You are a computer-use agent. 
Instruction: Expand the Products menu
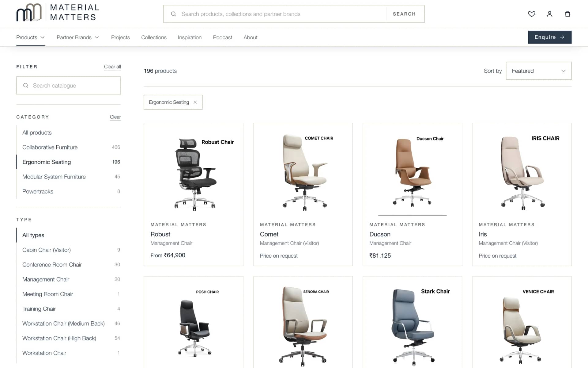[x=30, y=37]
